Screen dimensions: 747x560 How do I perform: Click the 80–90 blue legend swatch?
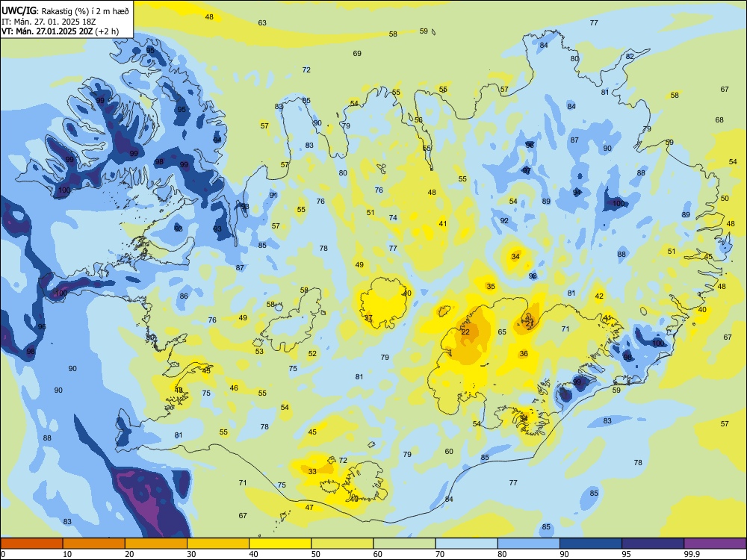(529, 544)
